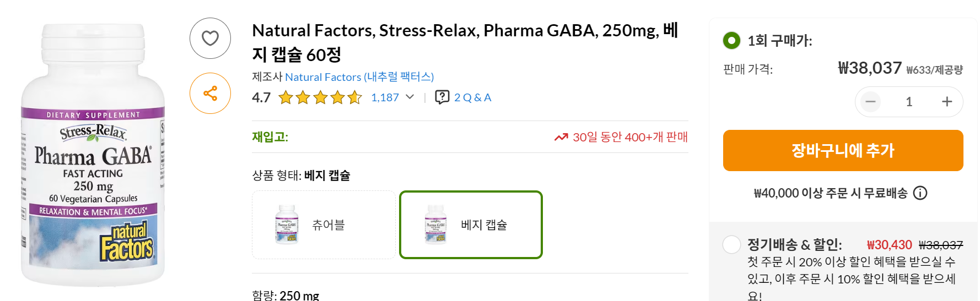Expand the rating breakdown chevron

coord(410,97)
